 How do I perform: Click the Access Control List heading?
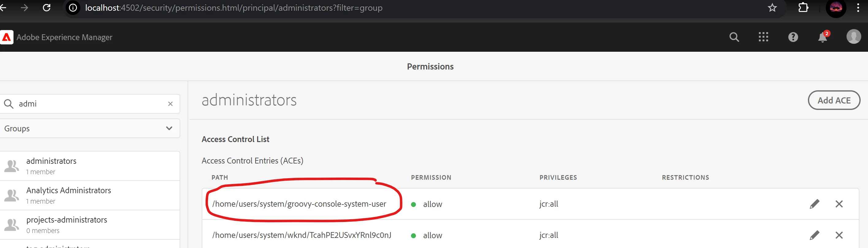tap(235, 139)
